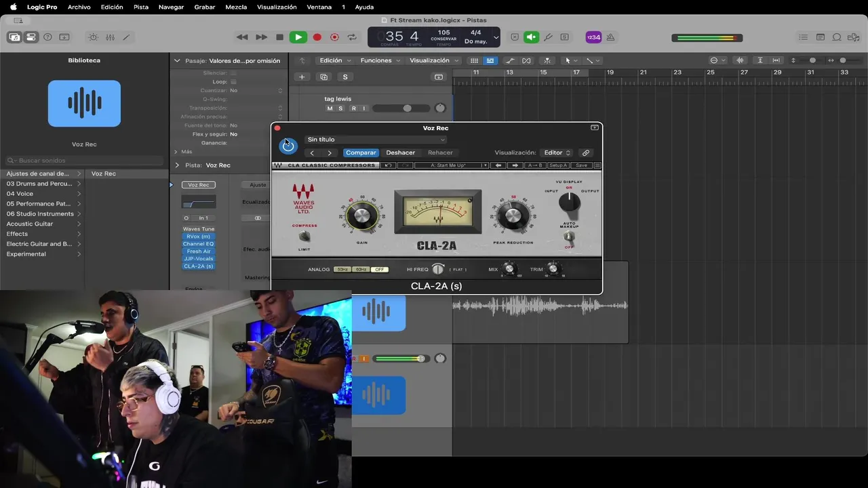Open the Edición dropdown in tracks area
This screenshot has height=488, width=868.
(x=334, y=60)
